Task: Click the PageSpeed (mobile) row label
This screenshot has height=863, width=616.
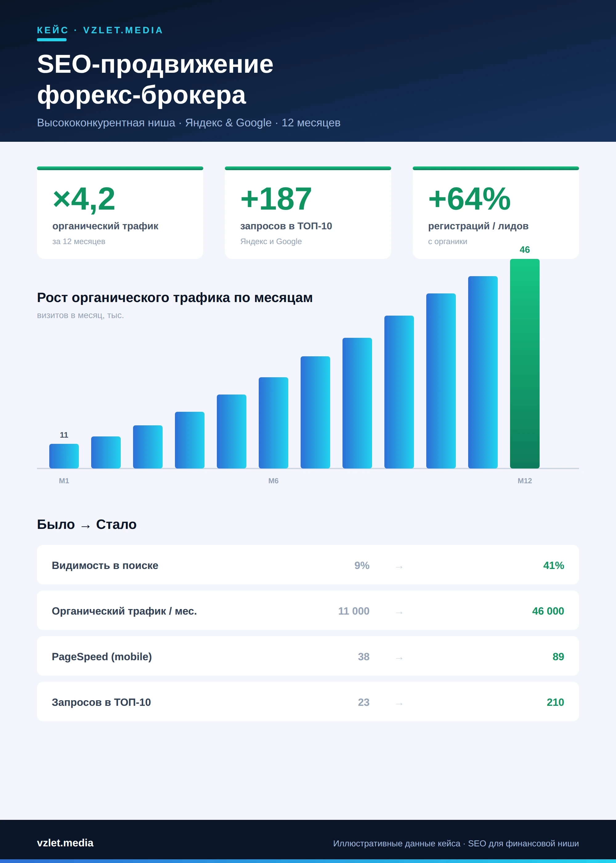Action: coord(102,656)
